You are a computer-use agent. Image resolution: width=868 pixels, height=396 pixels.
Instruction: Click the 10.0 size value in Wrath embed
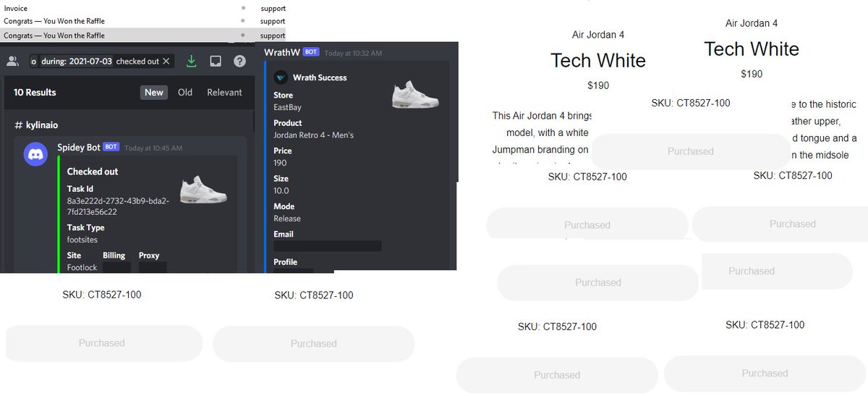click(x=281, y=190)
